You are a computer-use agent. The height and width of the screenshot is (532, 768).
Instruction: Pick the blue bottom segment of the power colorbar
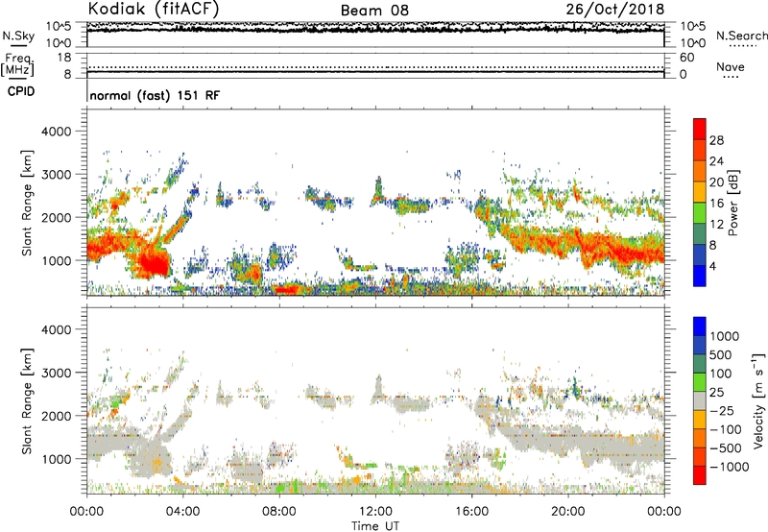tap(700, 277)
